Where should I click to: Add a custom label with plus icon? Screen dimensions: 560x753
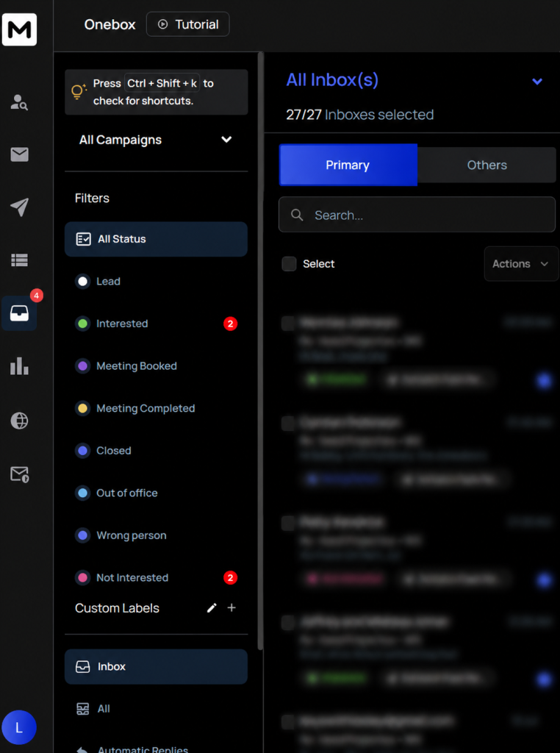(x=231, y=608)
